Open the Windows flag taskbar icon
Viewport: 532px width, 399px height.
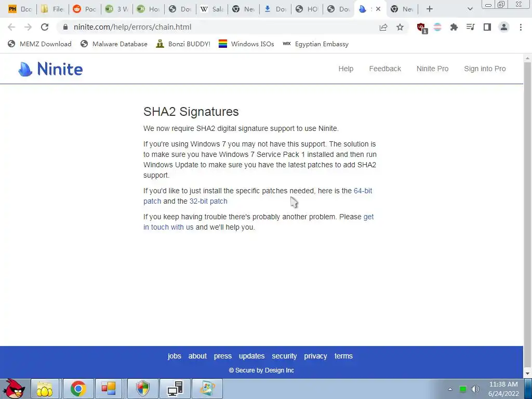pos(208,389)
